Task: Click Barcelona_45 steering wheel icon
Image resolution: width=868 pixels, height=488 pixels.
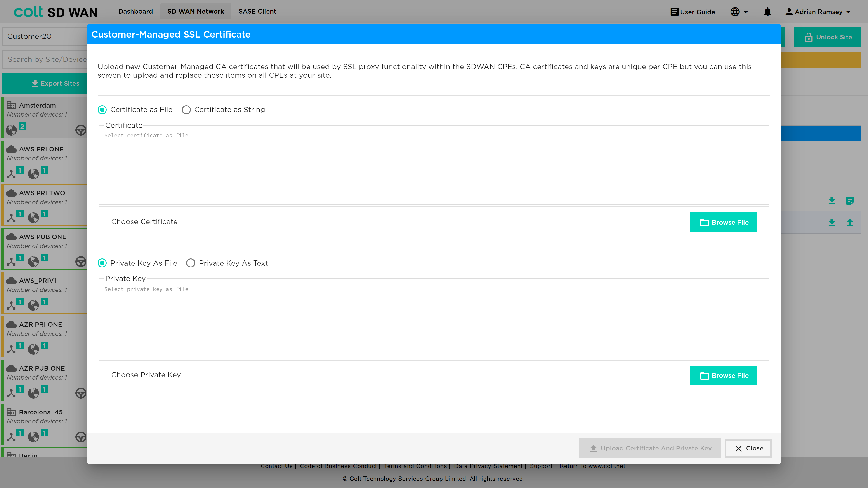Action: click(80, 436)
